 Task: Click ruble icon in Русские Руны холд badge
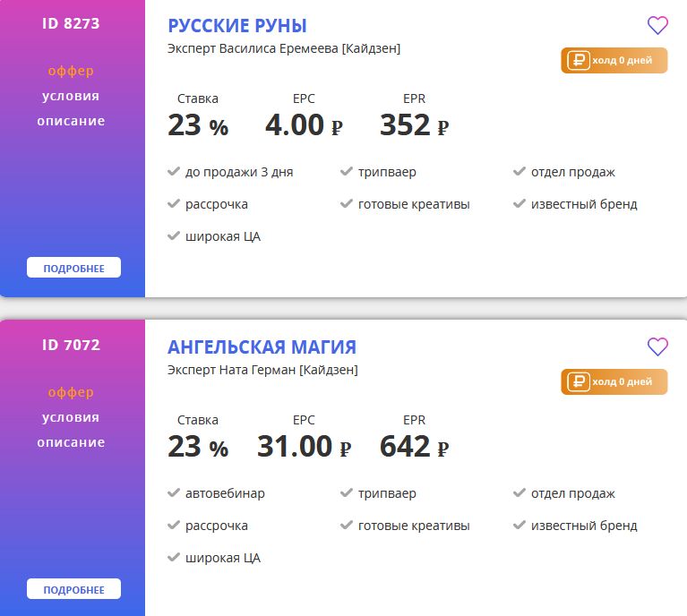pos(579,61)
